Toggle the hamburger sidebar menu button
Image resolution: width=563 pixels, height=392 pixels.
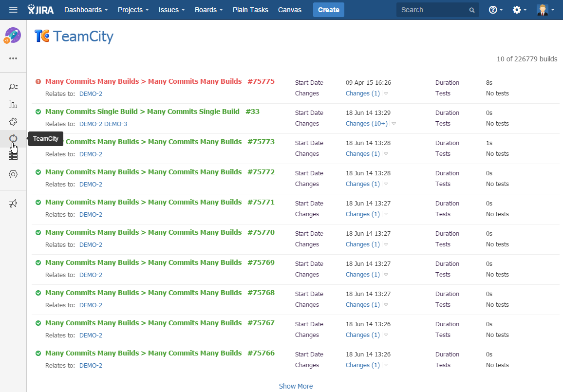pos(13,10)
